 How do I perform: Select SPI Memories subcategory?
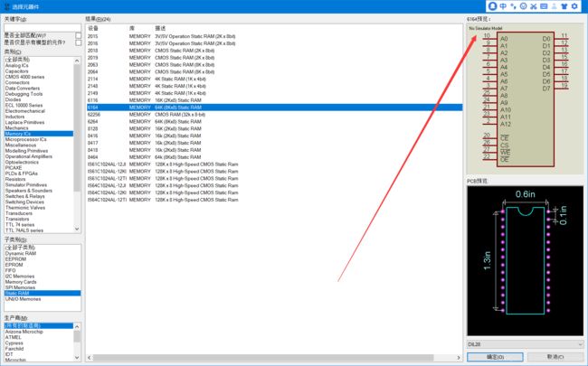pyautogui.click(x=20, y=287)
